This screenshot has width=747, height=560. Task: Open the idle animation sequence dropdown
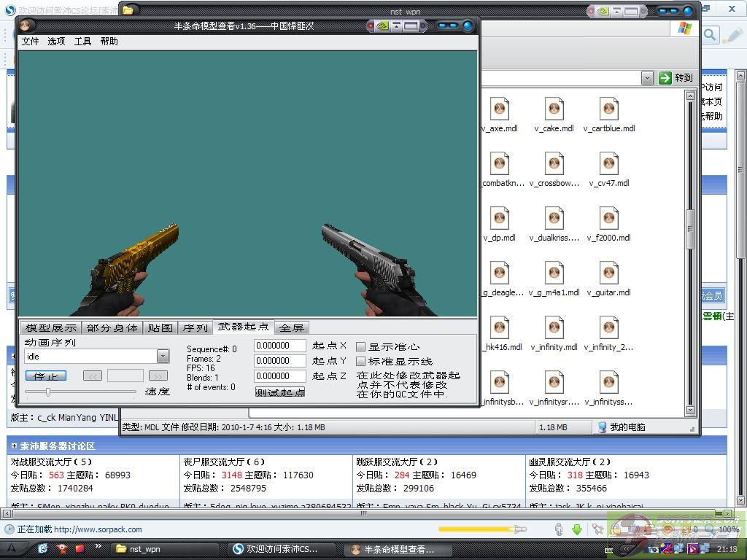tap(163, 357)
